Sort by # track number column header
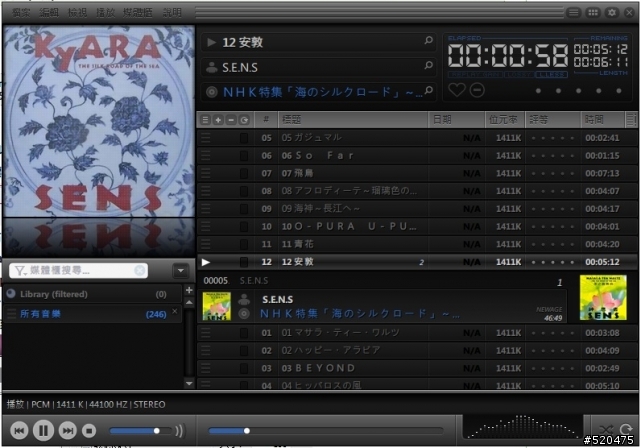Screen dimensions: 640x448 (266, 120)
